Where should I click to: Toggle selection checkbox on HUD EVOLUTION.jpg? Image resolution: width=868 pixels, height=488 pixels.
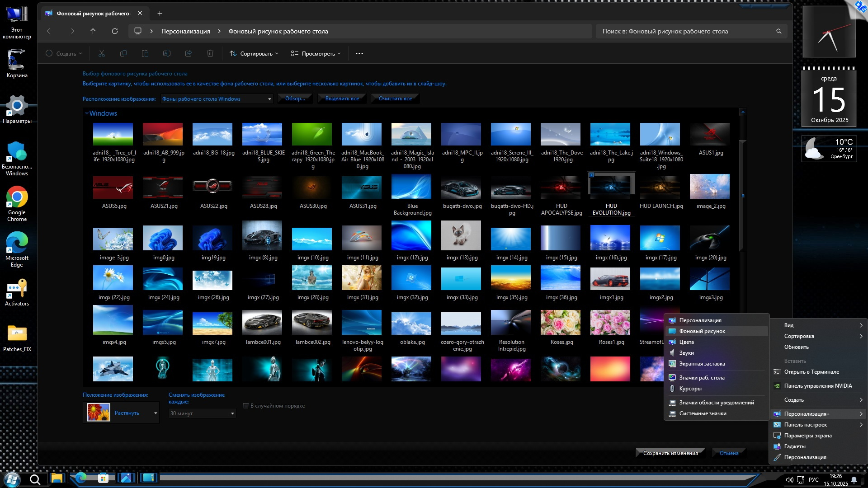[591, 175]
